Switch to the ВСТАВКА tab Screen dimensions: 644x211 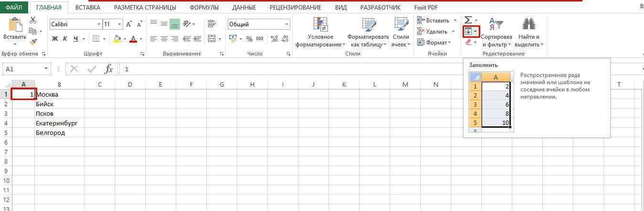point(87,8)
